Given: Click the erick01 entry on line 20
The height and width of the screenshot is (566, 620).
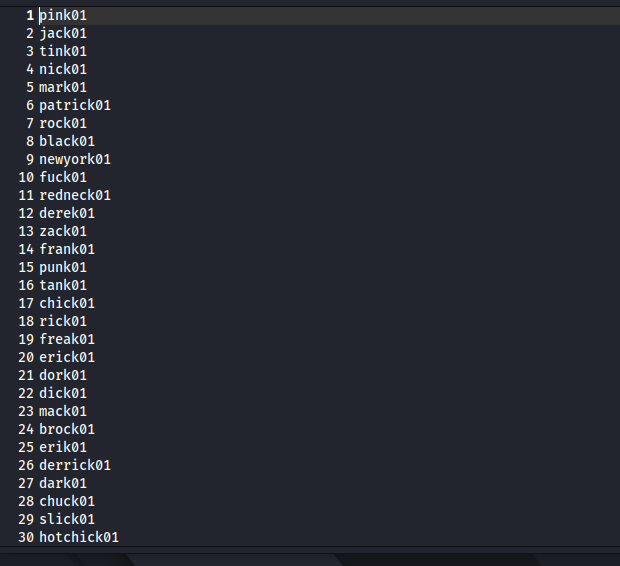Looking at the screenshot, I should tap(67, 358).
